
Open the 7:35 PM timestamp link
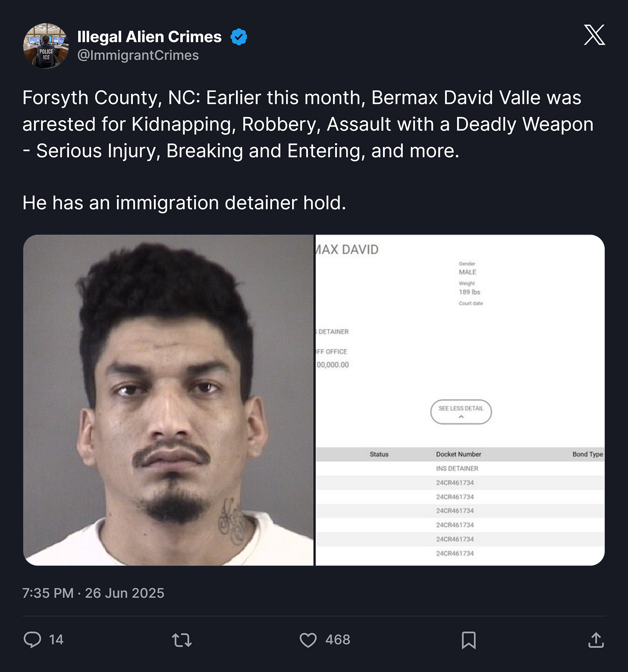point(93,593)
